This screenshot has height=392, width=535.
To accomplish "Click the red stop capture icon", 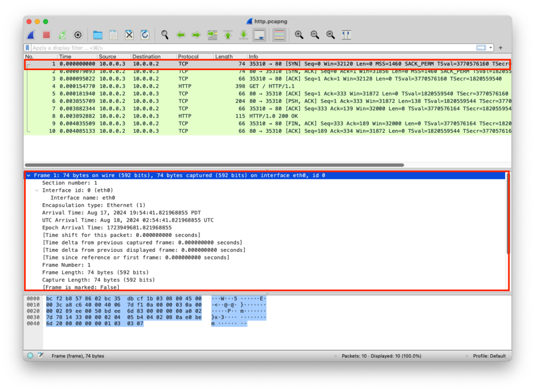I will [x=46, y=35].
